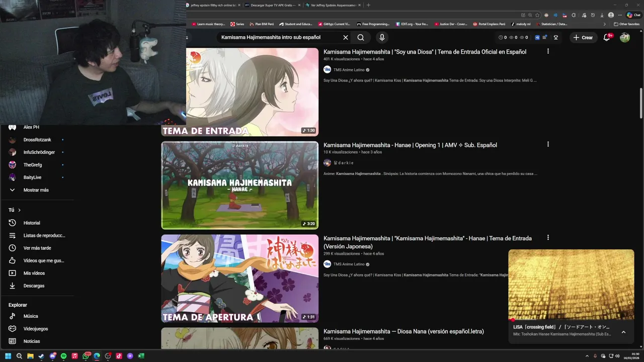Screen dimensions: 644x362
Task: Open the Tema de Apertura thumbnail
Action: [x=239, y=279]
